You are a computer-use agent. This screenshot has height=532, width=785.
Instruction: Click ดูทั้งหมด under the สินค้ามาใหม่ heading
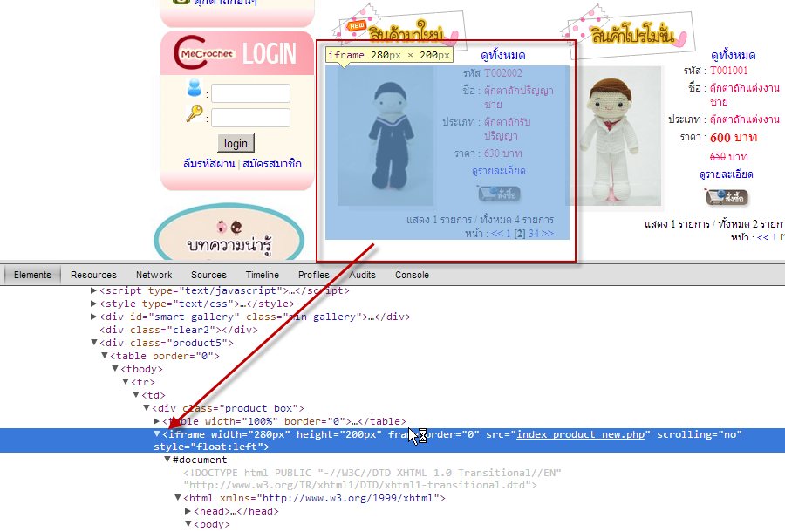point(503,55)
